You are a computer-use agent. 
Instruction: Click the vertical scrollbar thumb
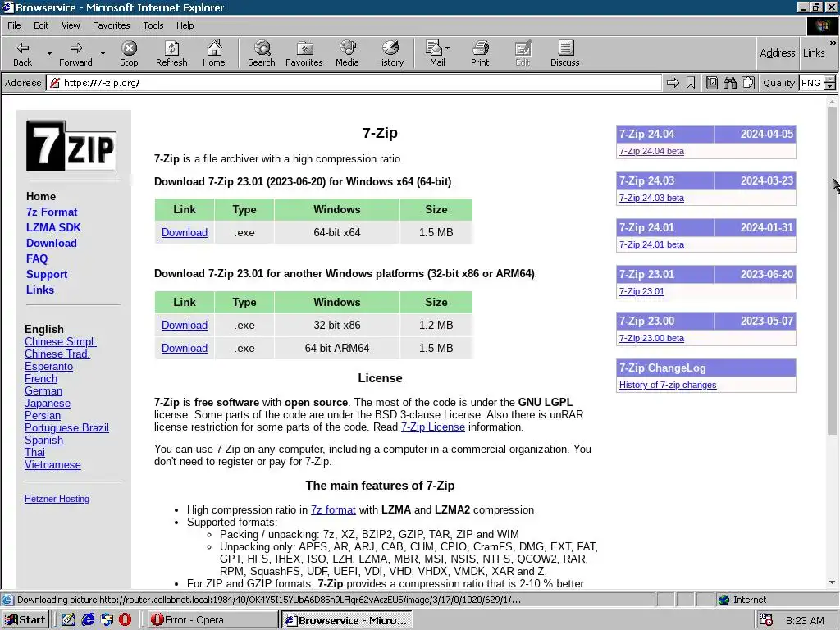pos(832,271)
